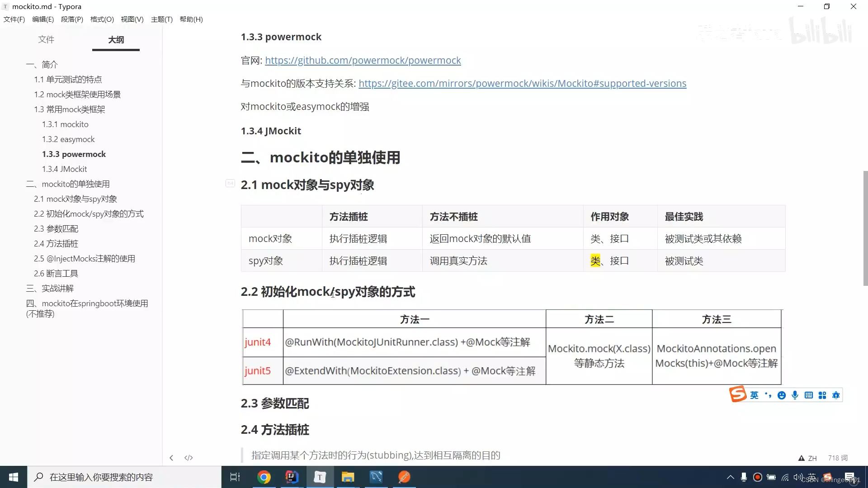This screenshot has width=868, height=488.
Task: Click the microphone icon in the system tray
Action: click(744, 477)
